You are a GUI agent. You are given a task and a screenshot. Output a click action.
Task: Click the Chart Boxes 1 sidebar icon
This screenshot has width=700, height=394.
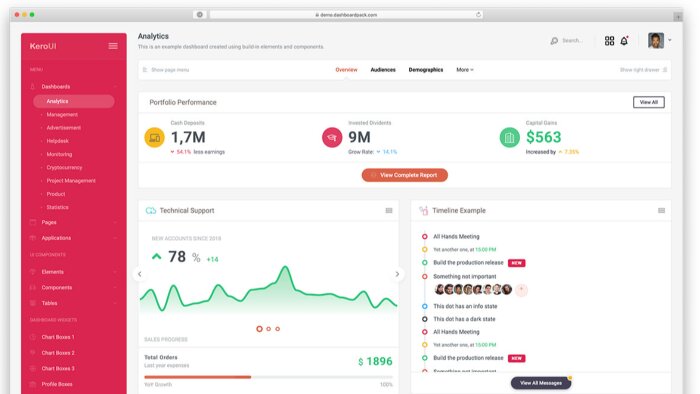33,337
